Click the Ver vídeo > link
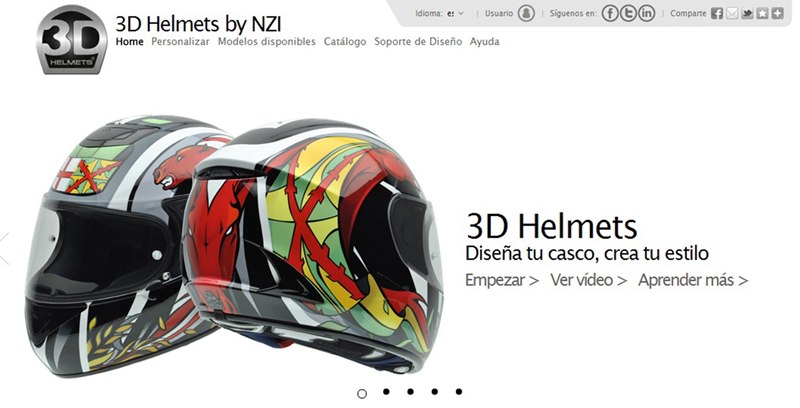 (x=588, y=280)
